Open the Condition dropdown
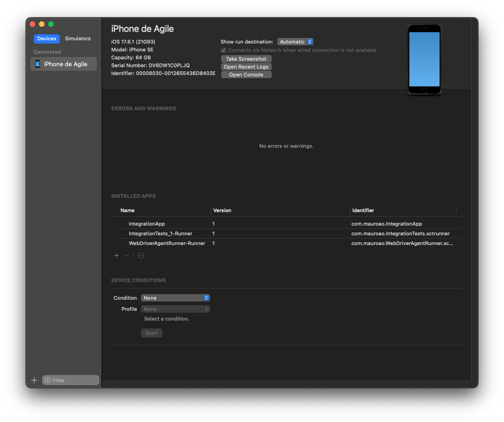504x422 pixels. pos(175,298)
